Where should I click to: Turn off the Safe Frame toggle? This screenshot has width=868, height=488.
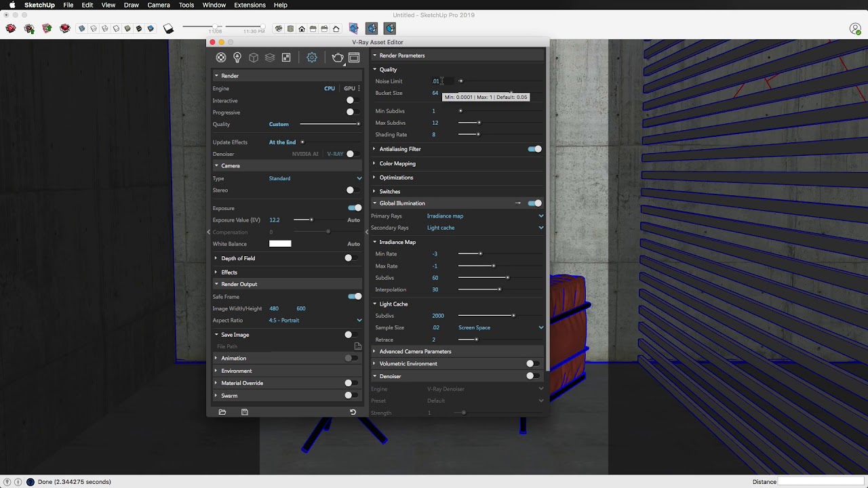tap(355, 296)
